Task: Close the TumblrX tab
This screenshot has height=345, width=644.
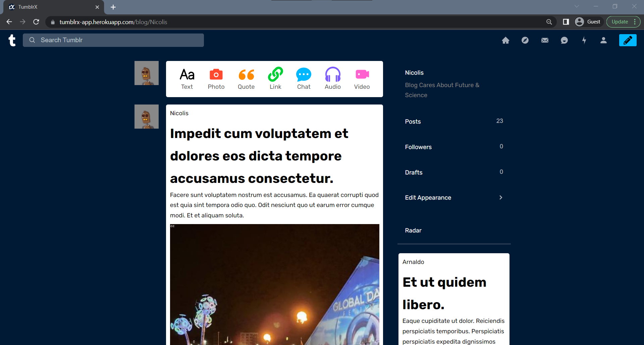Action: click(x=97, y=7)
